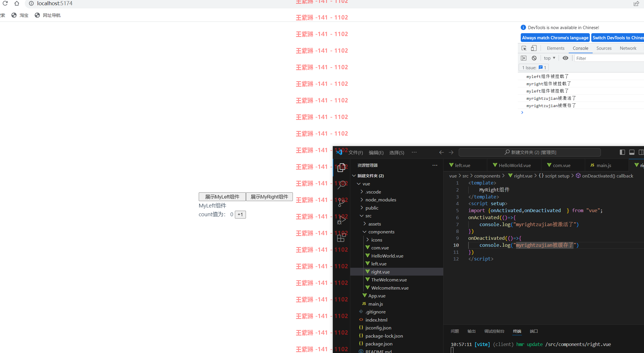Focus the console Filter input field

click(609, 58)
